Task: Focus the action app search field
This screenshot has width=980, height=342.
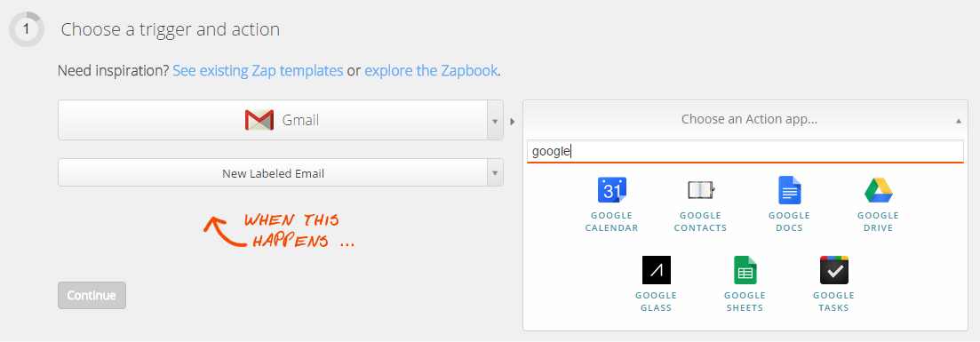Action: click(x=745, y=151)
